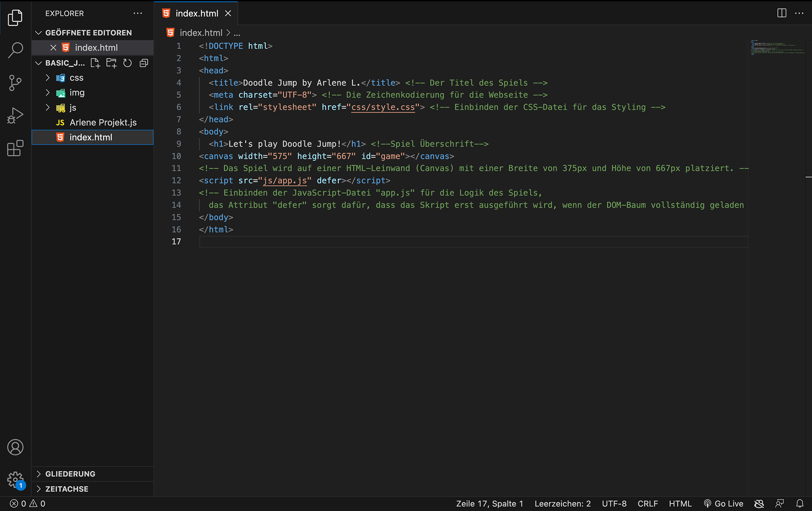This screenshot has height=511, width=812.
Task: Open the Search view in activity bar
Action: 15,50
